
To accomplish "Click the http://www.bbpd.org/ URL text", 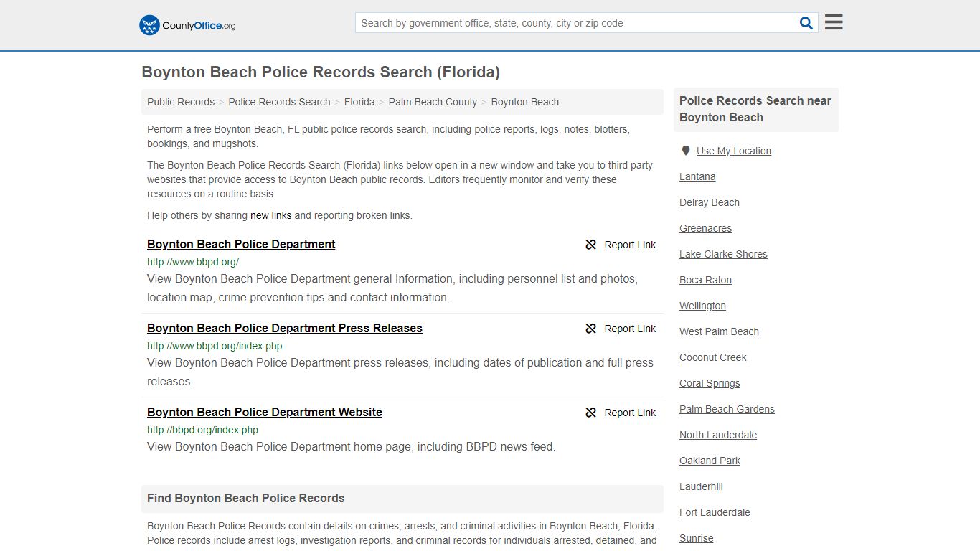I will pyautogui.click(x=193, y=262).
